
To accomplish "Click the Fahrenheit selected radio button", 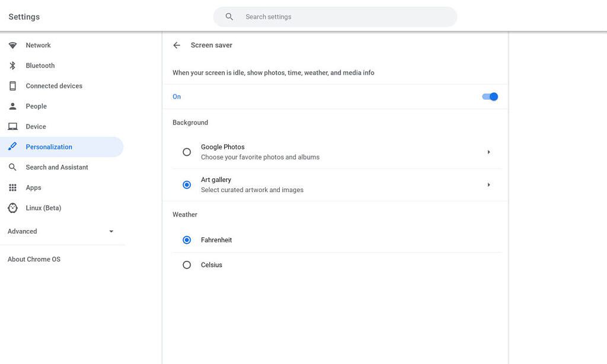I will (187, 240).
